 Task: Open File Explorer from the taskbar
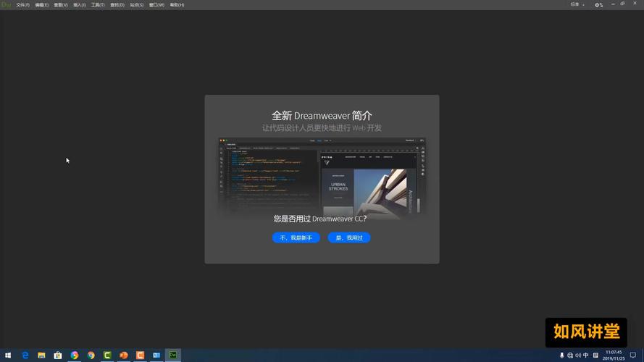tap(41, 355)
